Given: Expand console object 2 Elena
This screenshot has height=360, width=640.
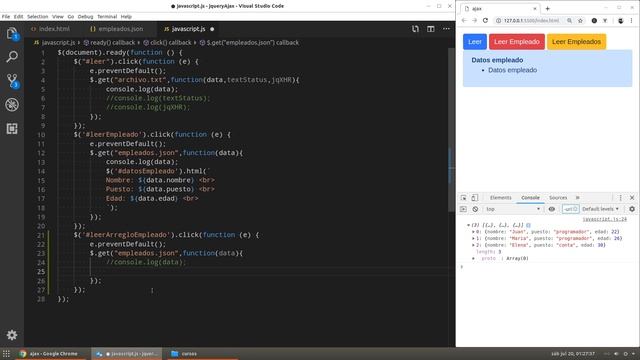Looking at the screenshot, I should pyautogui.click(x=473, y=245).
